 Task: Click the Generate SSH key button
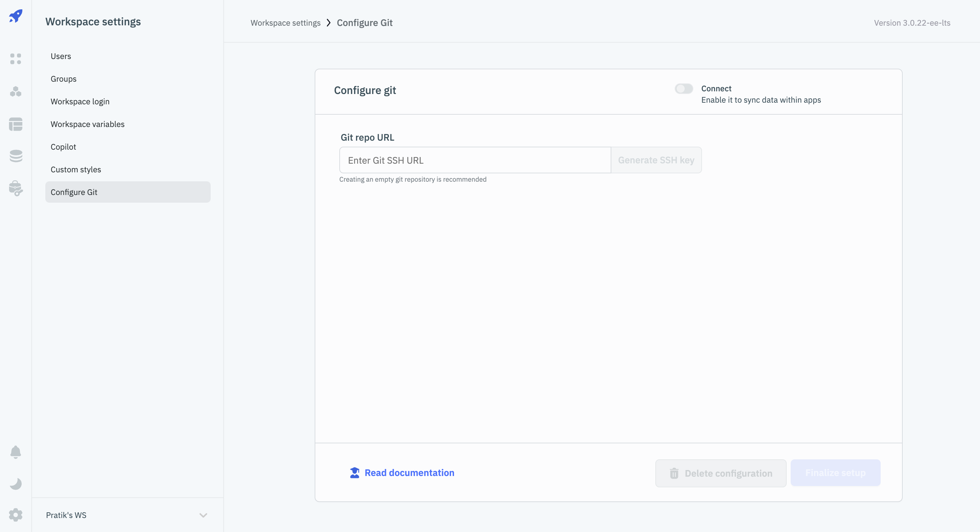(x=656, y=160)
